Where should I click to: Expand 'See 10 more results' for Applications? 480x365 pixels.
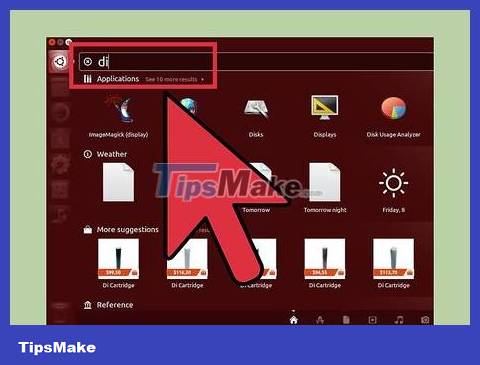(174, 79)
